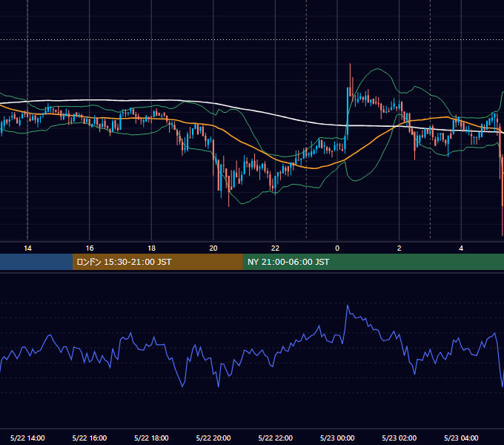
Task: Click the 20 hour label on price chart axis
Action: pyautogui.click(x=213, y=248)
